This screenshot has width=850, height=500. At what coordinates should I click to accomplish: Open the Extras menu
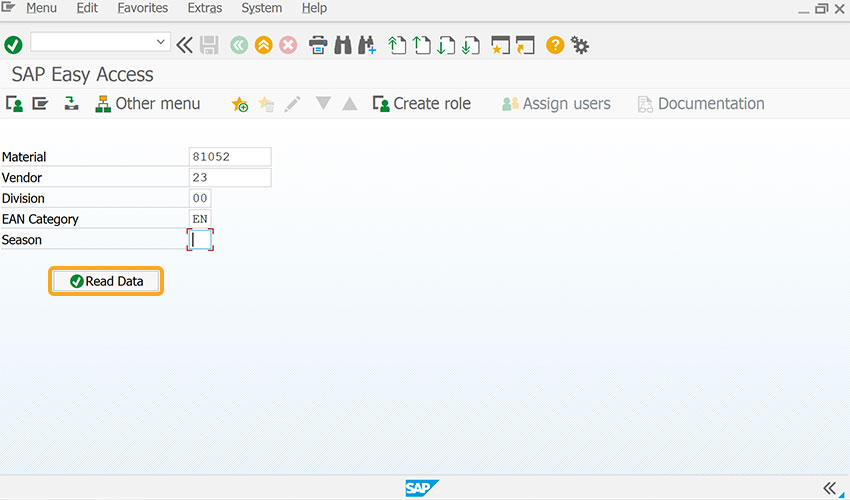[x=204, y=8]
